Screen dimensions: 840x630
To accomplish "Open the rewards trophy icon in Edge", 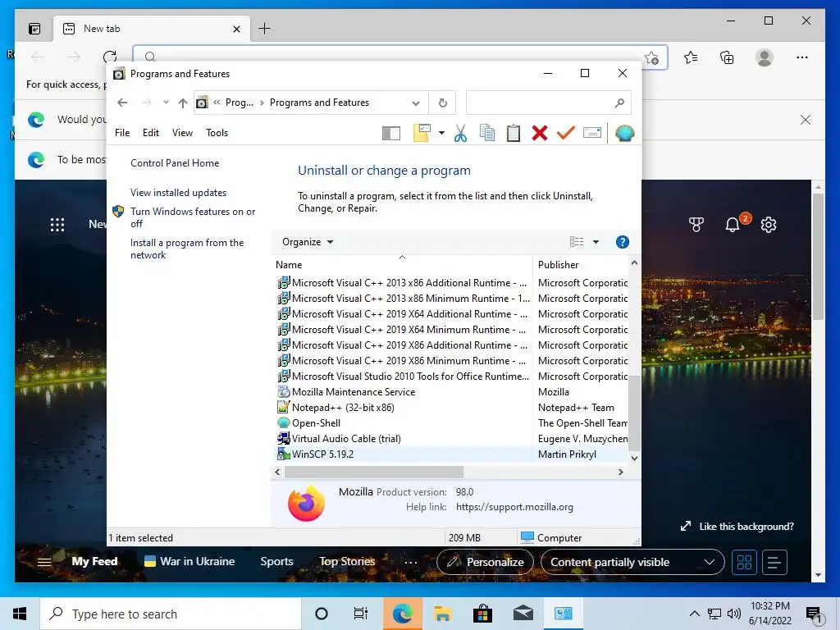I will (696, 225).
